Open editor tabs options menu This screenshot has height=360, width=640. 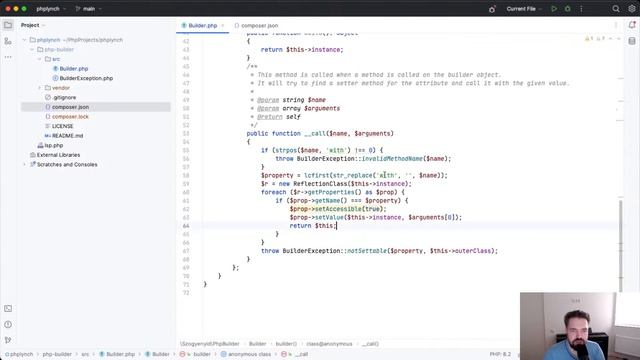[x=616, y=25]
